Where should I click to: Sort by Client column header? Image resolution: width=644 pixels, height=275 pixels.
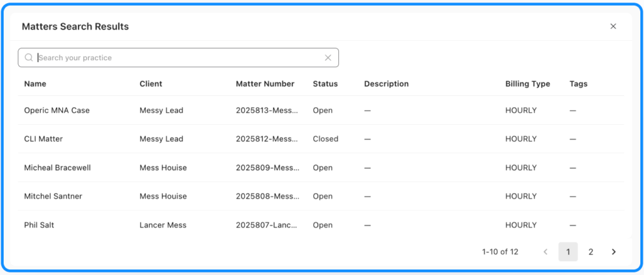coord(151,84)
